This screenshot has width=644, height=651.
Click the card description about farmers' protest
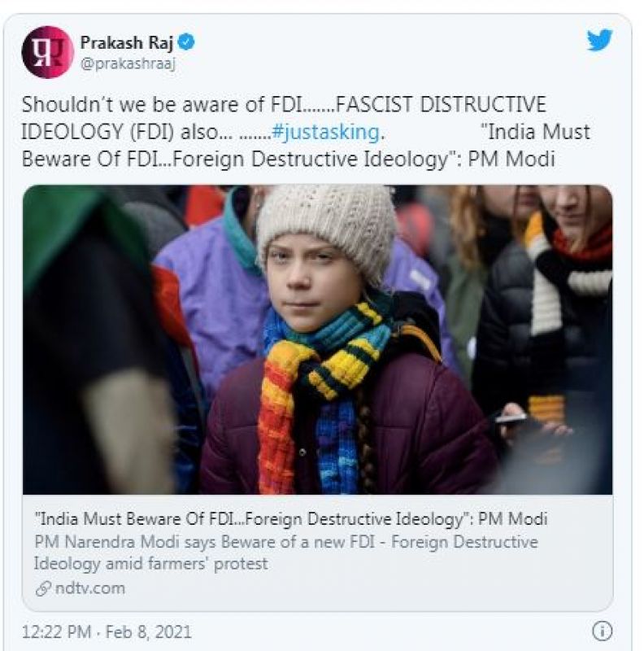click(x=286, y=553)
